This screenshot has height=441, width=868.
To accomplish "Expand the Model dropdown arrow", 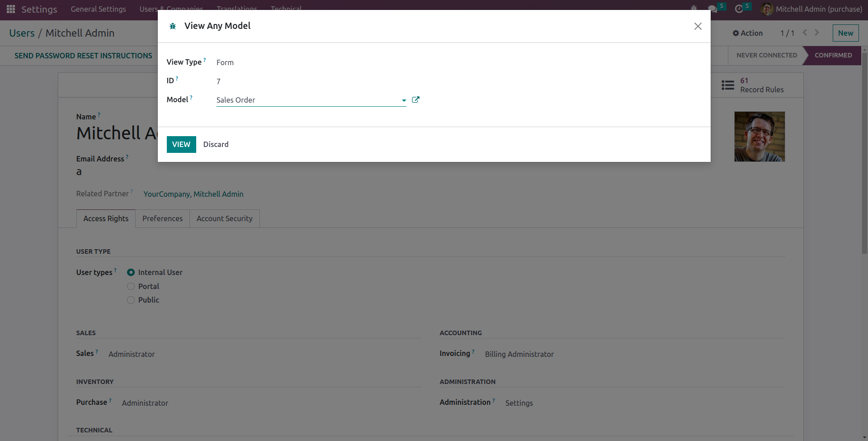I will point(404,100).
